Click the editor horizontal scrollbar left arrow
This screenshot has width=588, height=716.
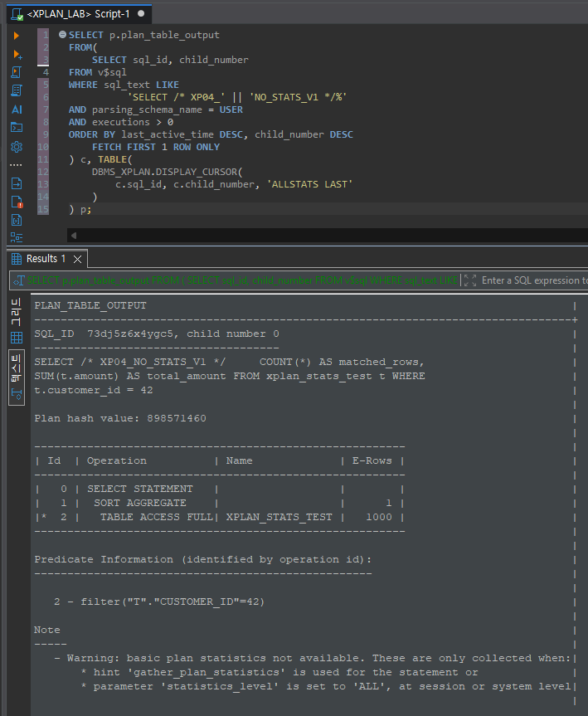(74, 236)
